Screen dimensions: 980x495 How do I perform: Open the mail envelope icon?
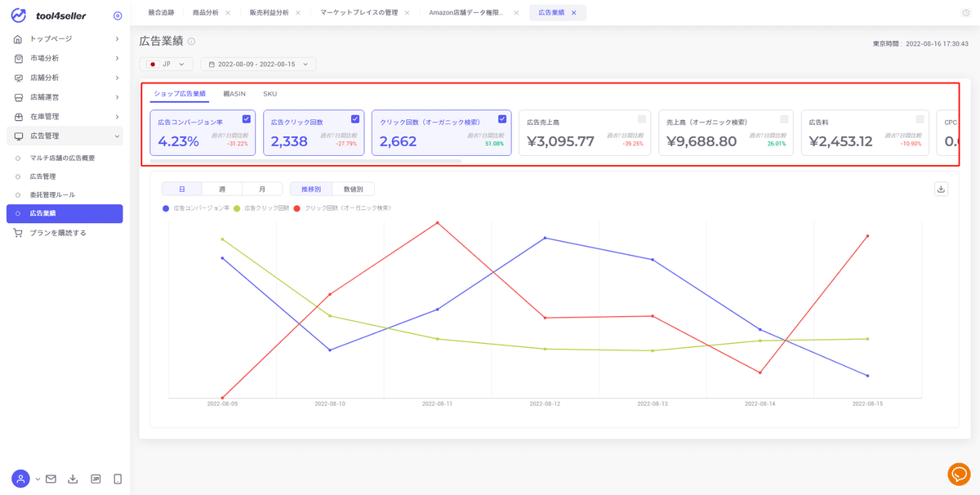click(51, 479)
